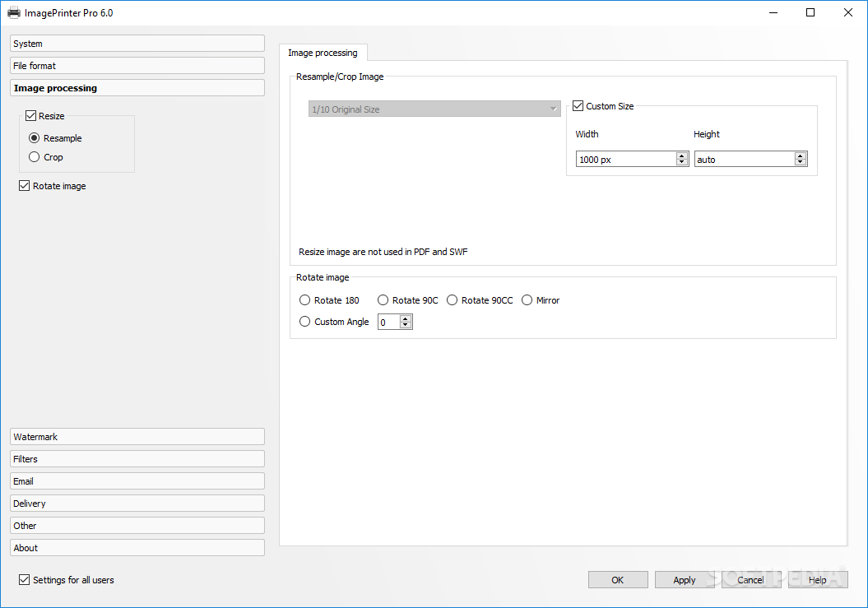Click the Width label
868x608 pixels.
[587, 134]
